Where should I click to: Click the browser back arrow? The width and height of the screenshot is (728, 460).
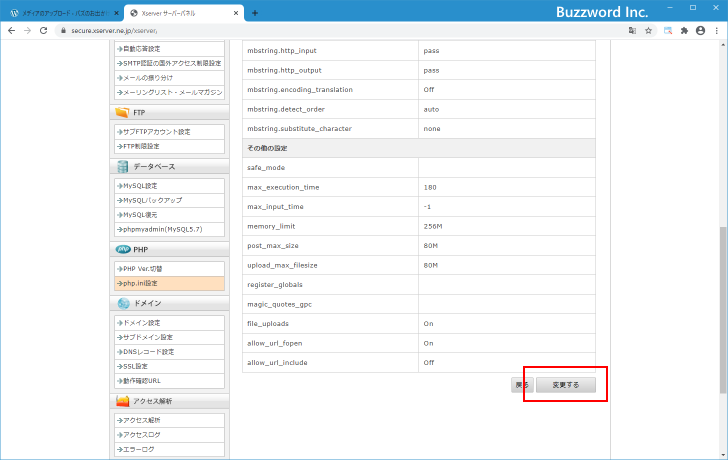11,31
